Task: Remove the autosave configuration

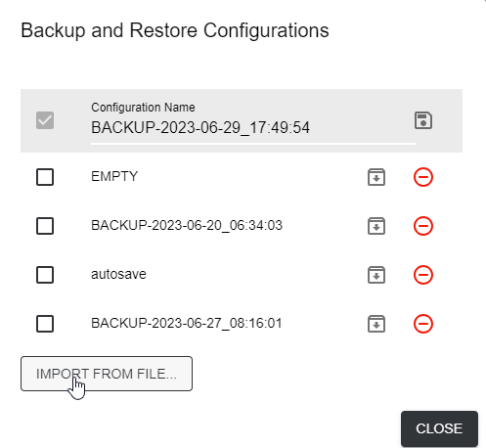Action: point(423,275)
